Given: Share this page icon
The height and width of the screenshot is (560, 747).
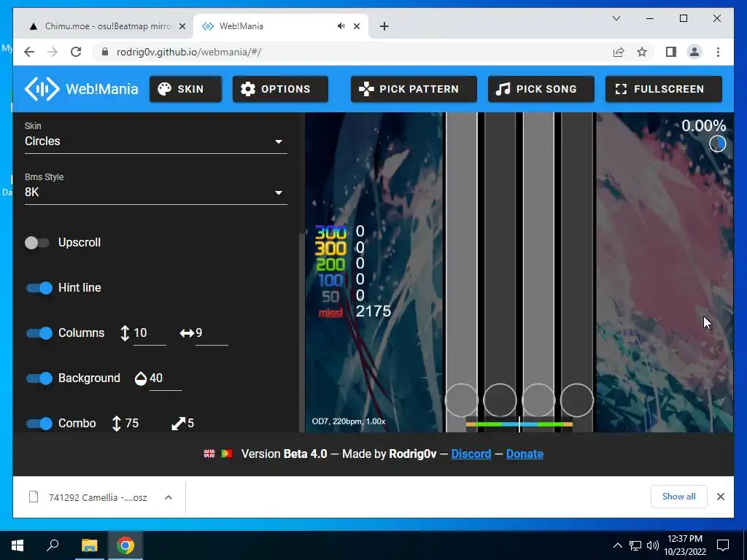Looking at the screenshot, I should click(619, 52).
